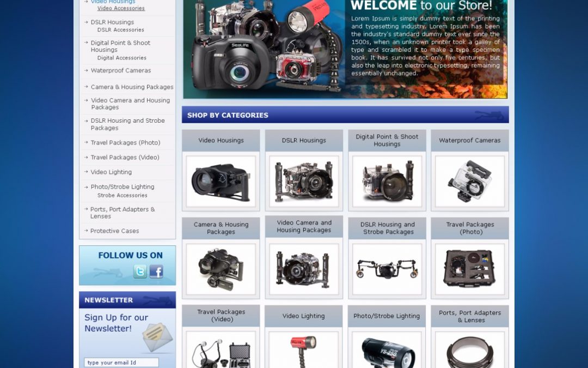Click the Twitter icon under Follow Us On
The width and height of the screenshot is (588, 368).
[140, 271]
